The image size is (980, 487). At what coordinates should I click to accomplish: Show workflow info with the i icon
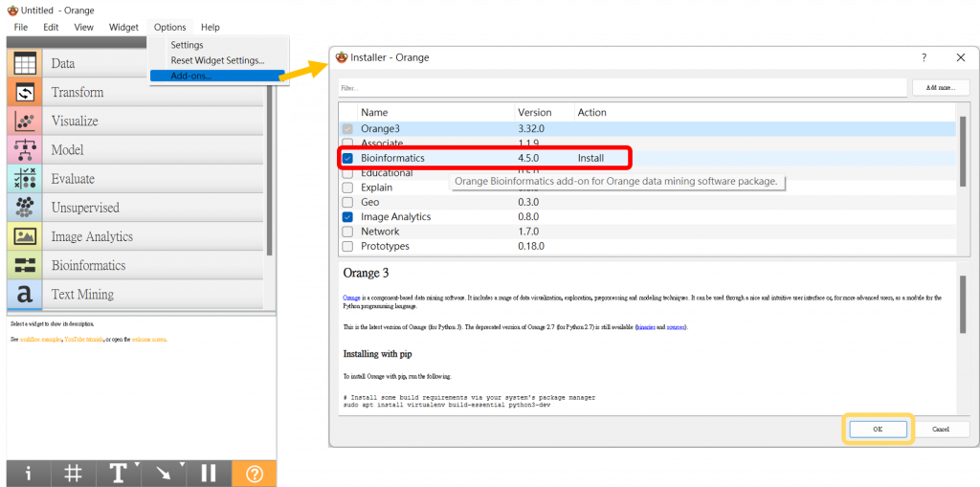coord(28,474)
